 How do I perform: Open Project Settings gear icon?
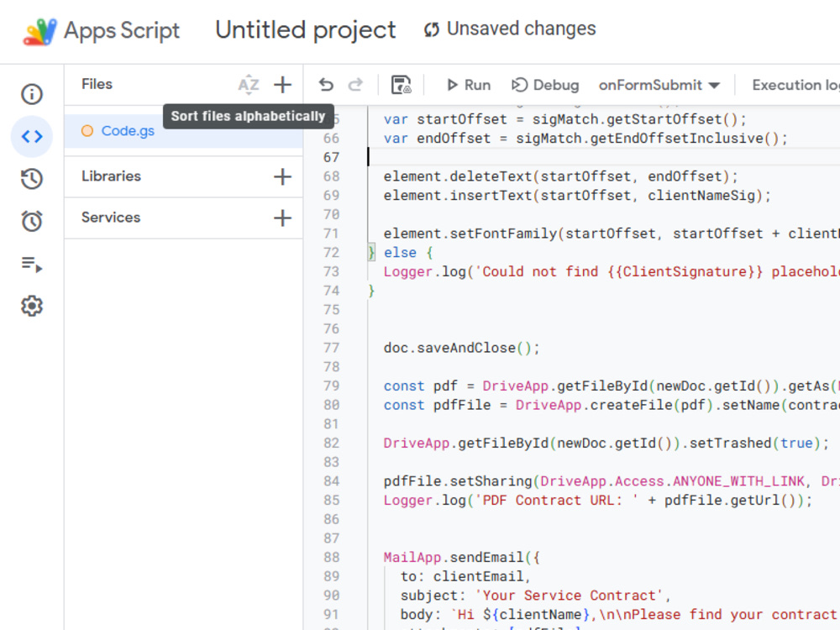[32, 307]
